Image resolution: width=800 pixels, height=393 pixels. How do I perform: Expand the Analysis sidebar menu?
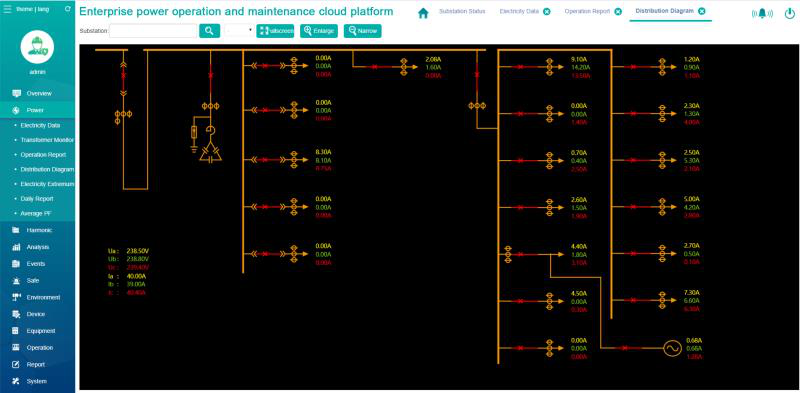37,247
